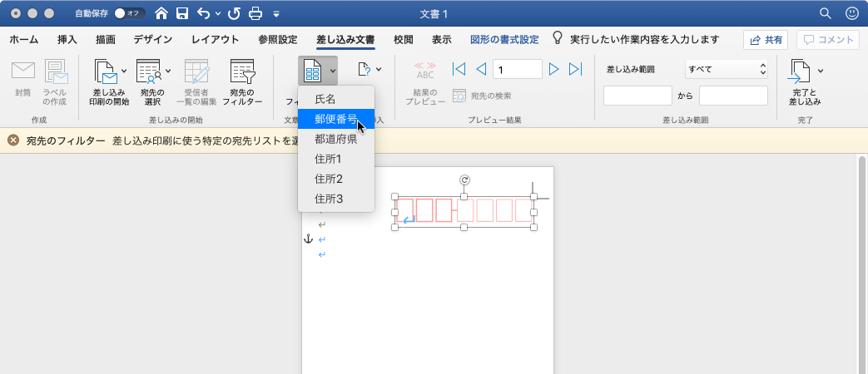The width and height of the screenshot is (868, 374).
Task: Expand the rules dropdown arrow
Action: [379, 70]
